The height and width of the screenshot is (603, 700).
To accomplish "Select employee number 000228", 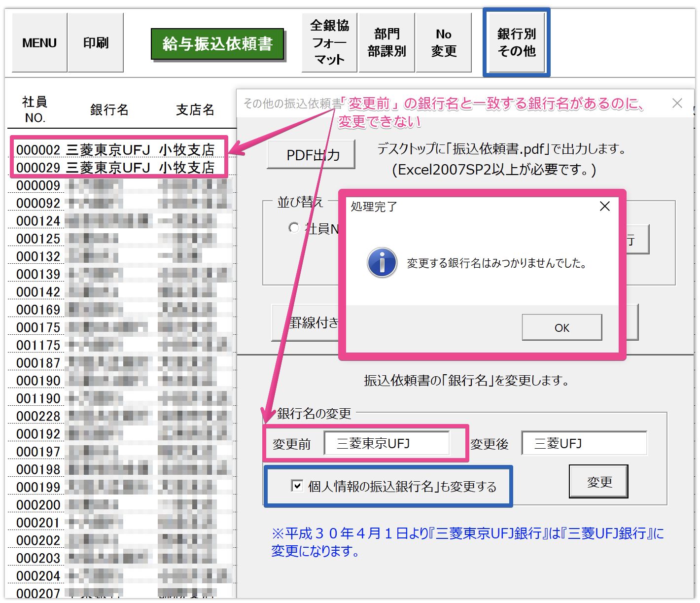I will [x=38, y=416].
